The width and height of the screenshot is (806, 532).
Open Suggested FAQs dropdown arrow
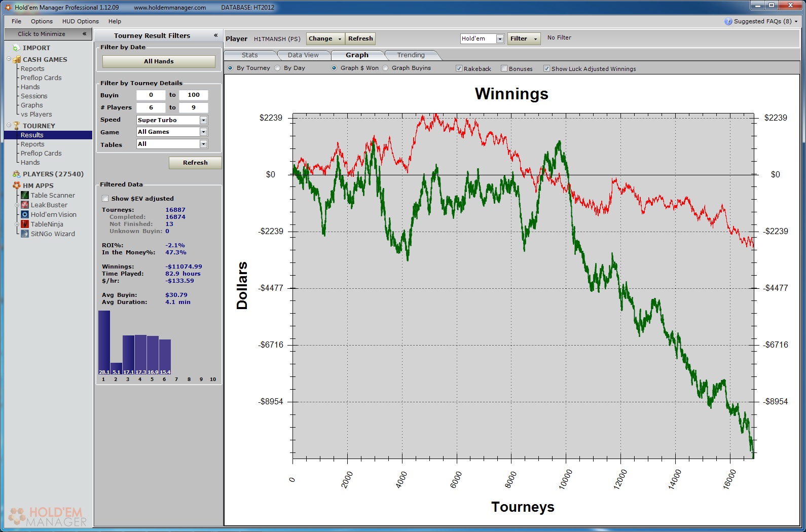[x=796, y=21]
